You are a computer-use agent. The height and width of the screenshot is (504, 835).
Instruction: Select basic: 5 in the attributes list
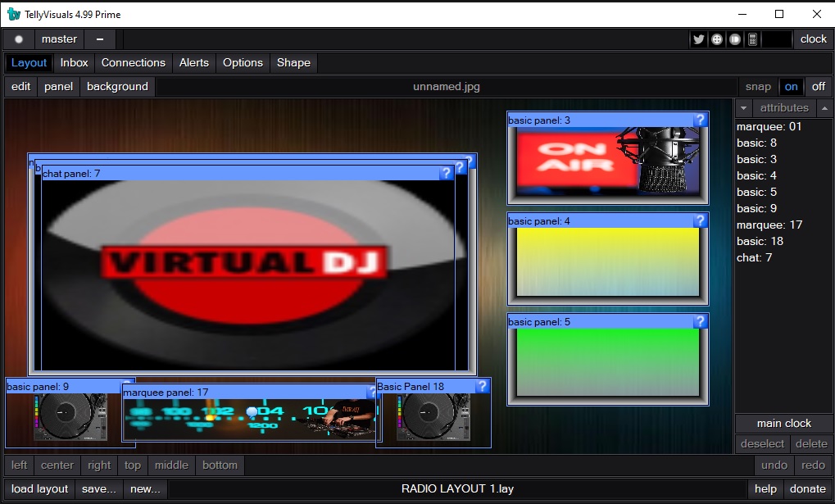tap(756, 193)
